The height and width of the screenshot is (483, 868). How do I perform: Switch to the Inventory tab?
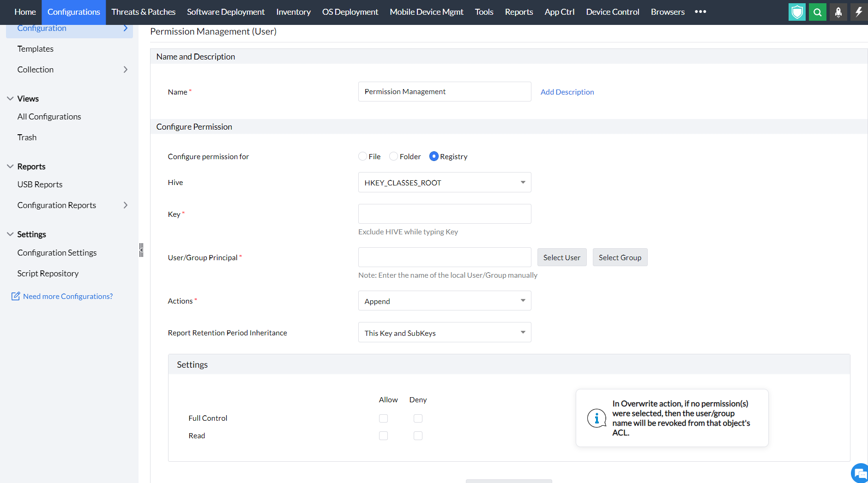pyautogui.click(x=293, y=12)
